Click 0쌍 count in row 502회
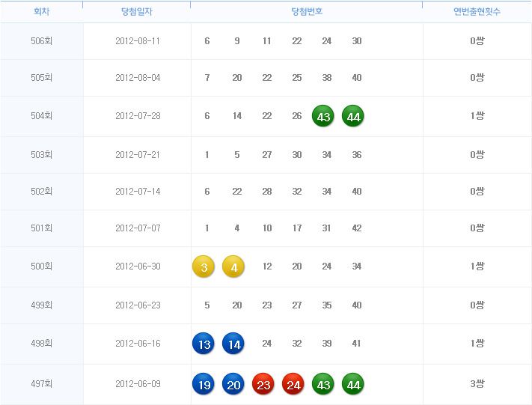 coord(477,192)
